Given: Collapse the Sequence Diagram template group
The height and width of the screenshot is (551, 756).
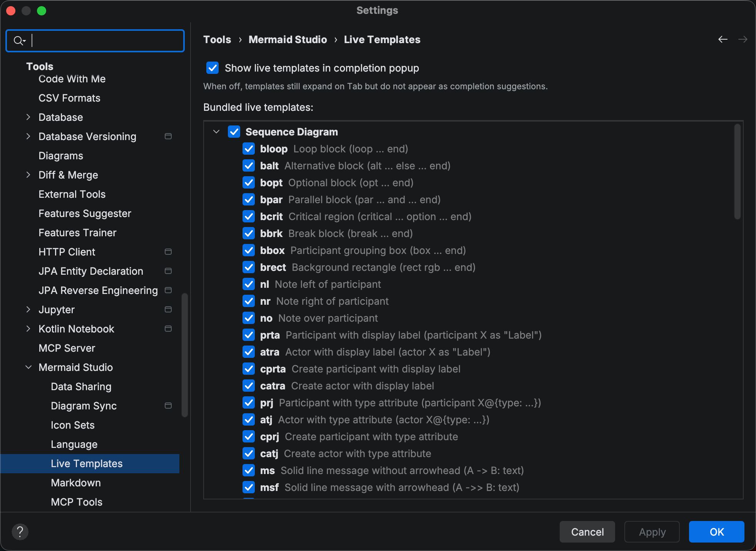Looking at the screenshot, I should (216, 132).
